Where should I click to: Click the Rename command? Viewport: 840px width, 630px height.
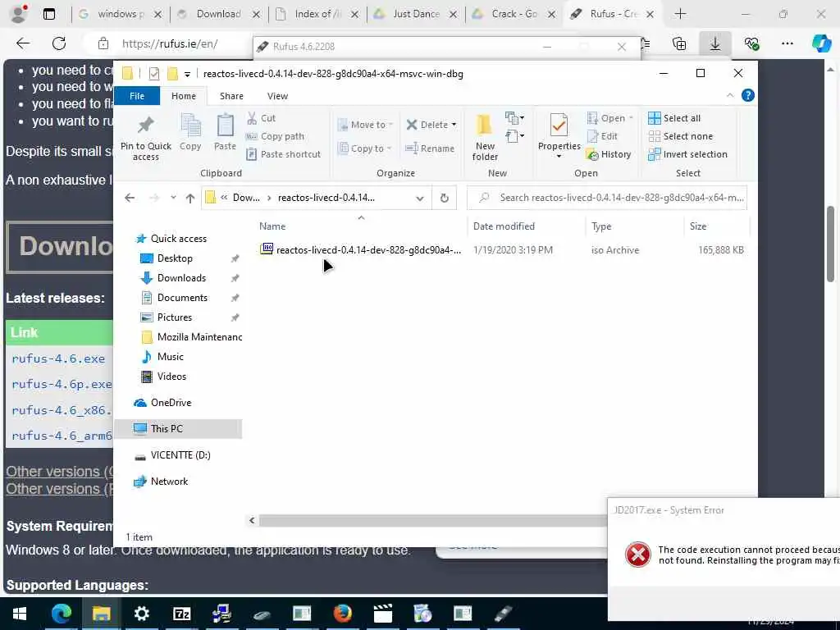coord(430,148)
